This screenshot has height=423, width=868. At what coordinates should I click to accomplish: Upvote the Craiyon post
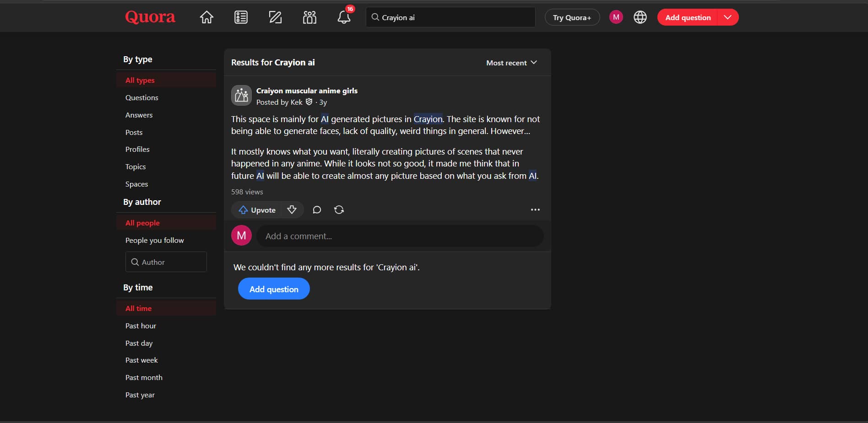[x=257, y=210]
